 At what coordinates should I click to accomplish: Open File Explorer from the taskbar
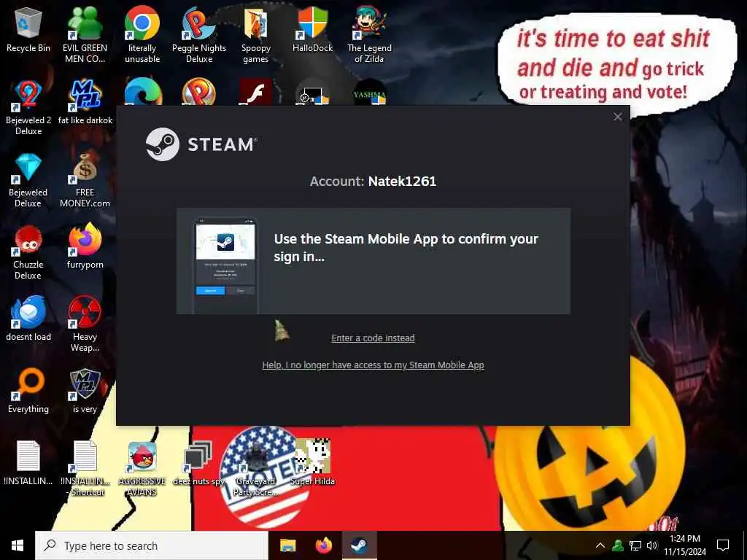(x=287, y=545)
